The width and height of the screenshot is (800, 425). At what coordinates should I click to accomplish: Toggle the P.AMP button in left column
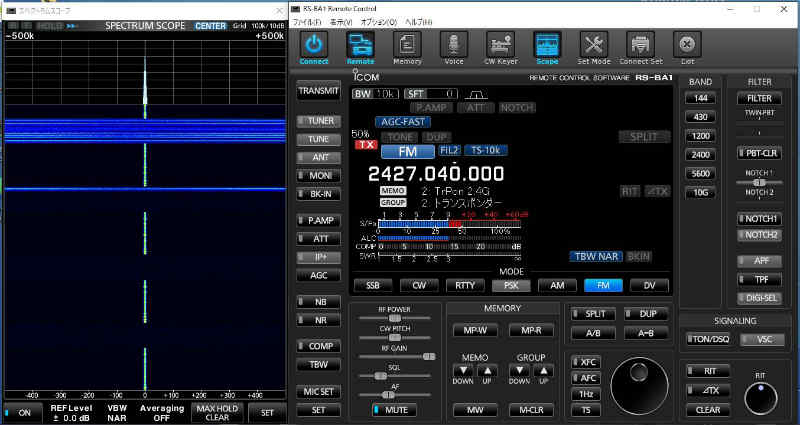pos(318,220)
